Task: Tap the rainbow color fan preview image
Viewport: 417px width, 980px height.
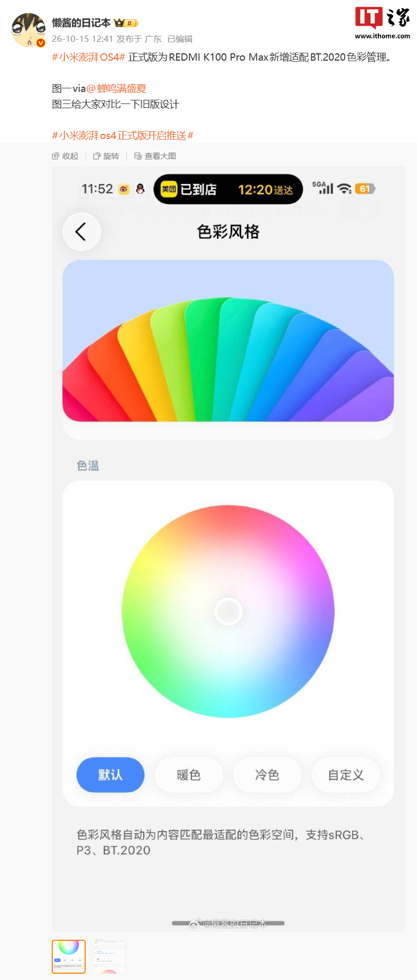Action: point(228,341)
